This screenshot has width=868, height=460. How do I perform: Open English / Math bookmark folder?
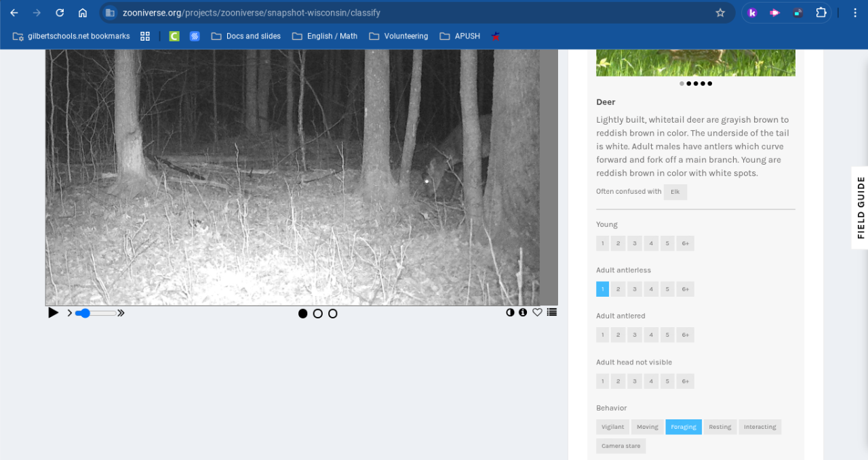(x=325, y=36)
